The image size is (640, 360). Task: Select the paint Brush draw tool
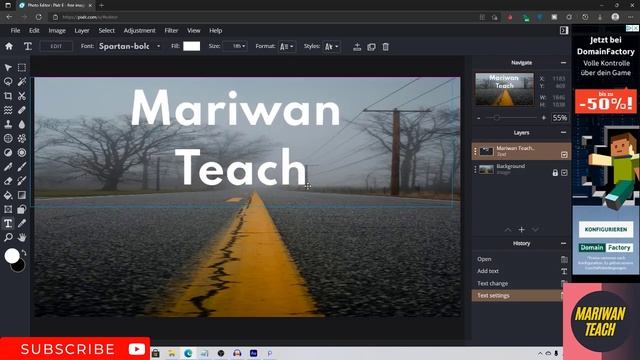click(x=22, y=167)
